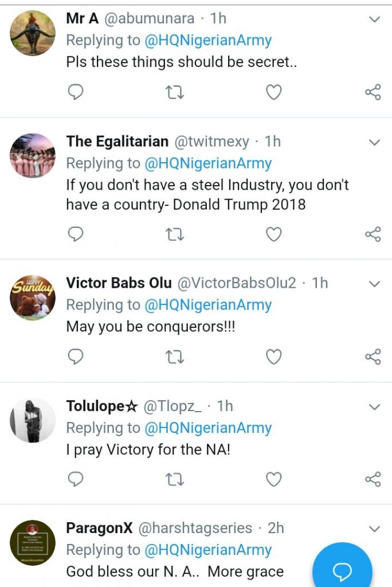Retweet The Egalitarian's steel industry tweet
This screenshot has height=587, width=392.
[x=174, y=234]
